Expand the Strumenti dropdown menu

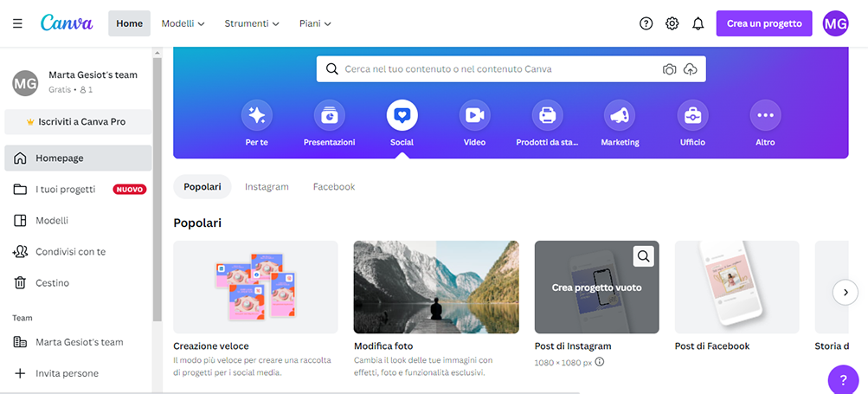[252, 23]
